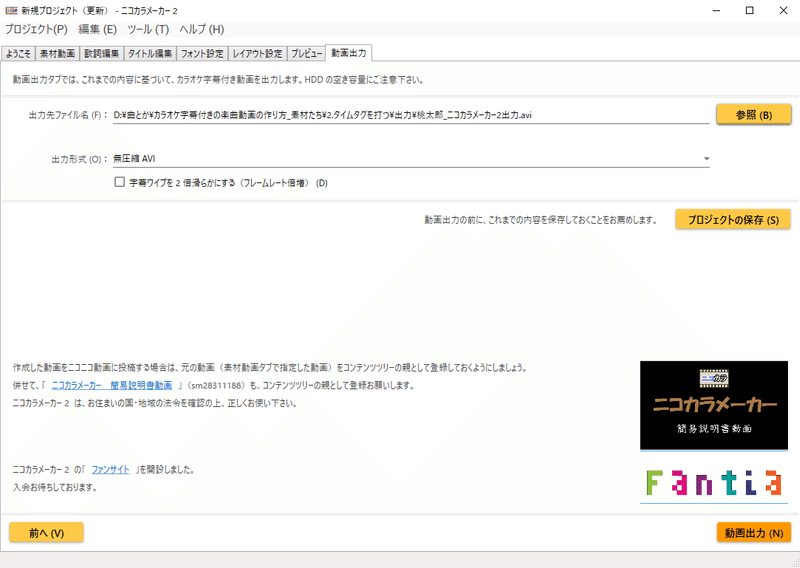Click the ニコカラメーカー 簡易説明書動画 thumbnail
The height and width of the screenshot is (568, 800).
pyautogui.click(x=714, y=405)
